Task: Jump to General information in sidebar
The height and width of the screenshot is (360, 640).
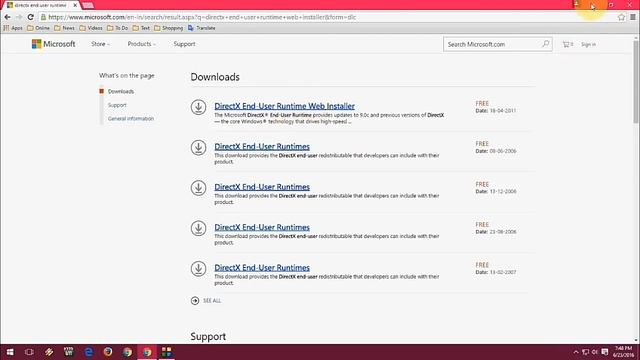Action: (x=131, y=119)
